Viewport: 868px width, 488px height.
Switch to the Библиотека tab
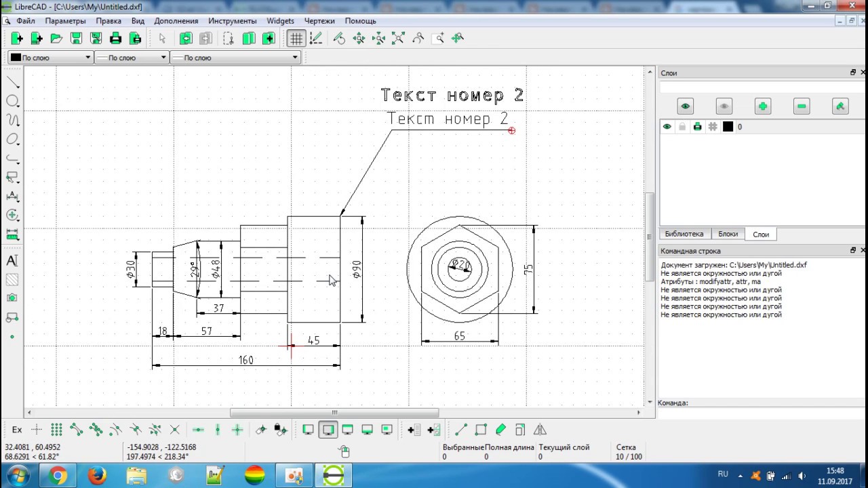(x=684, y=234)
